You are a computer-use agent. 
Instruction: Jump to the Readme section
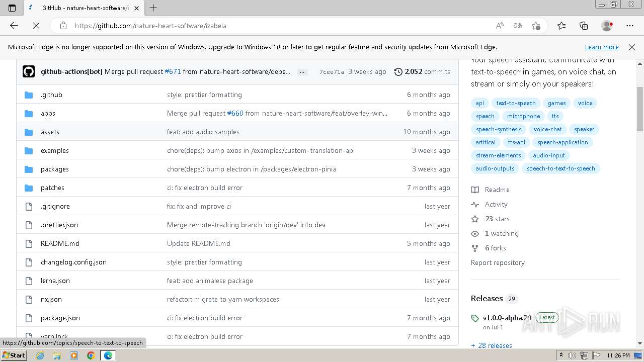[x=491, y=190]
